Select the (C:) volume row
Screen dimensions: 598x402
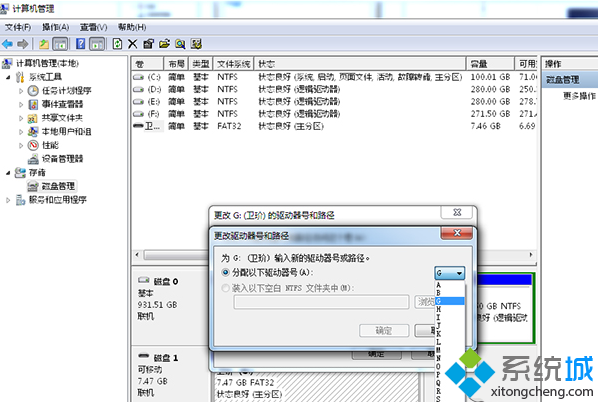334,77
